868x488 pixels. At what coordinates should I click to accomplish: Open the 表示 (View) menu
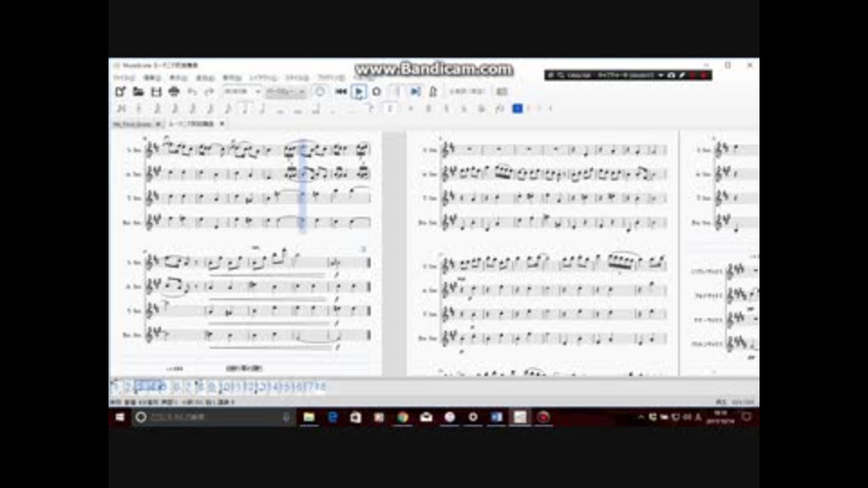[178, 78]
